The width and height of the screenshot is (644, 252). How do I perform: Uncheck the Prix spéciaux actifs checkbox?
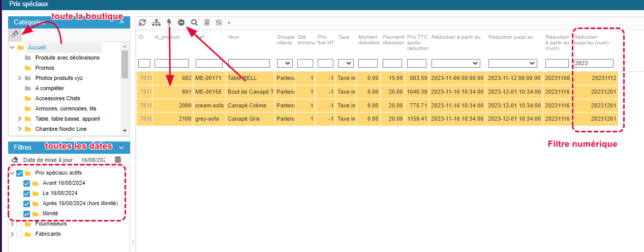(20, 173)
